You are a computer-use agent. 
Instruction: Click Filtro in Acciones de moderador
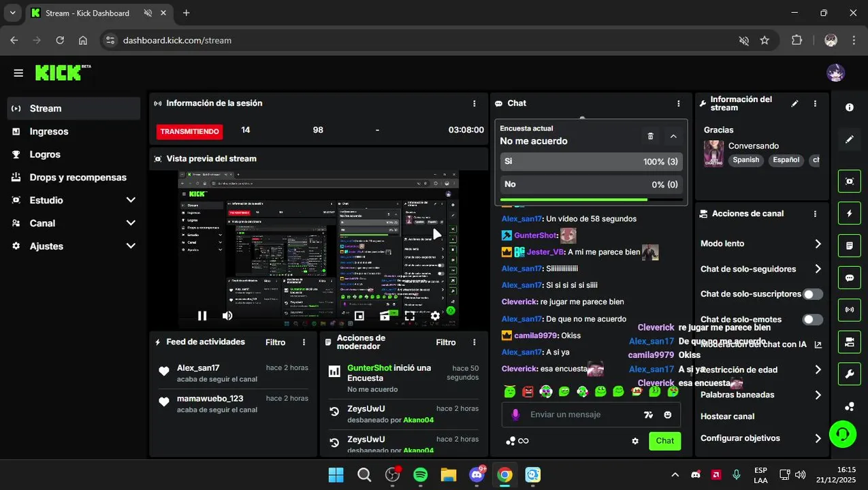coord(446,342)
